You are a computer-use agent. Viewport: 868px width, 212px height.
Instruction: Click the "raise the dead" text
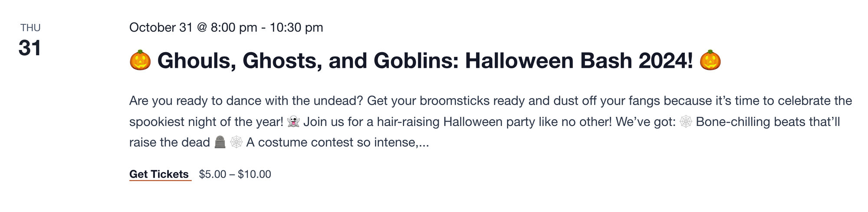(x=169, y=142)
